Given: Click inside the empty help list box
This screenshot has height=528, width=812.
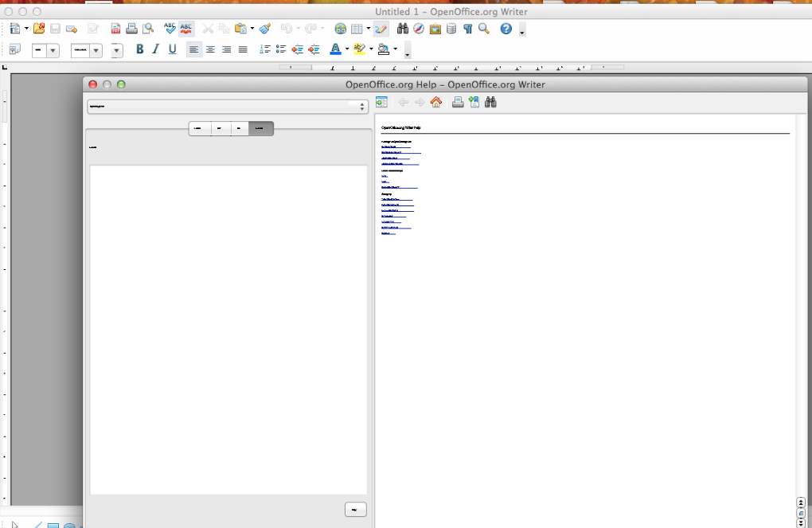Looking at the screenshot, I should (x=228, y=327).
